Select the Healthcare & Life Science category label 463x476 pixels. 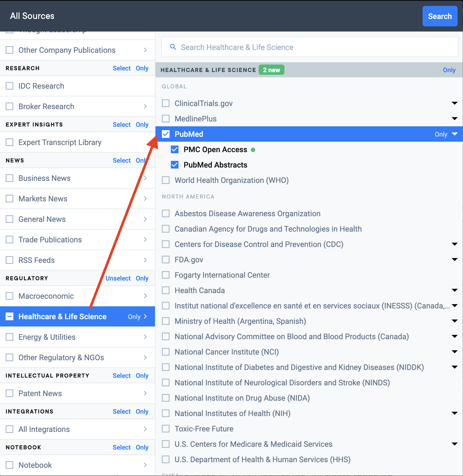tap(62, 317)
